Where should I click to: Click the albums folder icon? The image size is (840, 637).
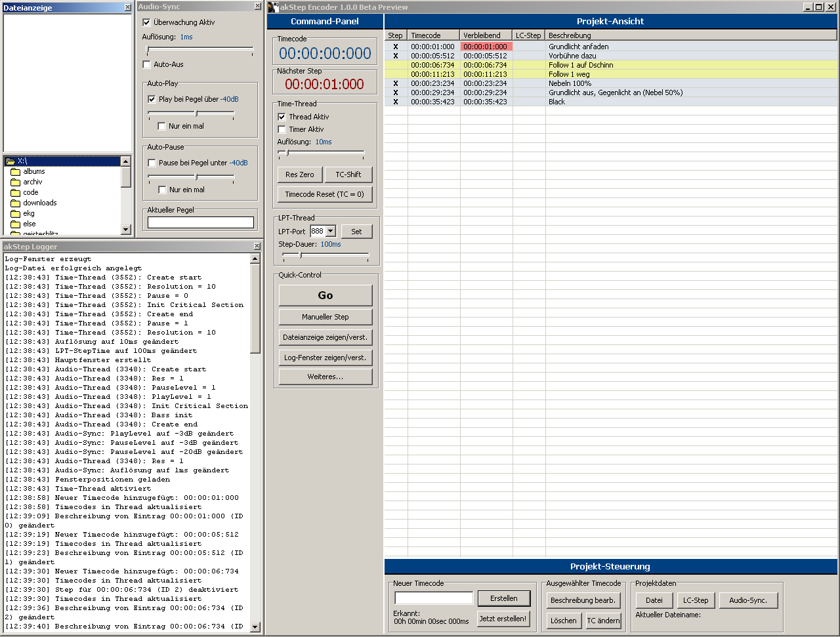coord(16,172)
